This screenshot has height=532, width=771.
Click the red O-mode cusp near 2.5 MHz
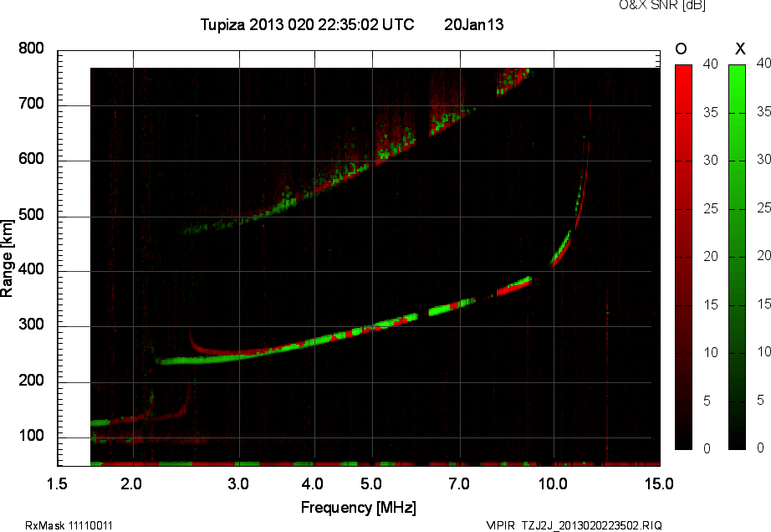pyautogui.click(x=192, y=342)
